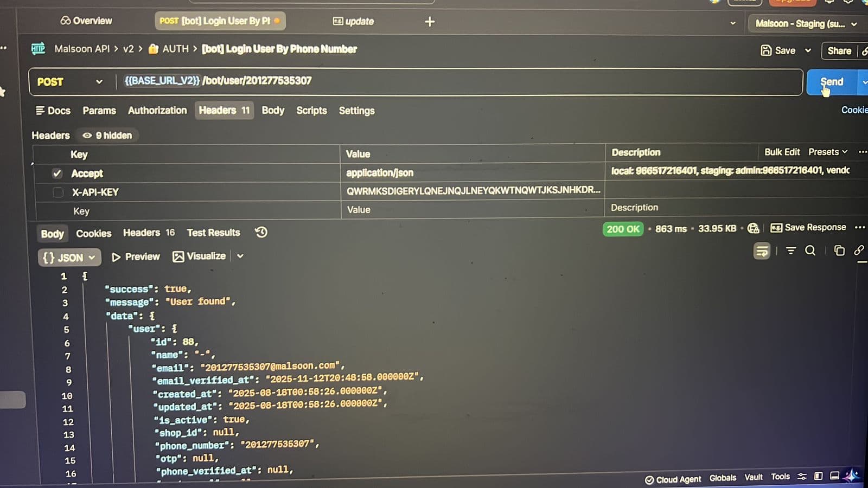This screenshot has height=488, width=868.
Task: Click the network globe icon near response size
Action: click(753, 228)
